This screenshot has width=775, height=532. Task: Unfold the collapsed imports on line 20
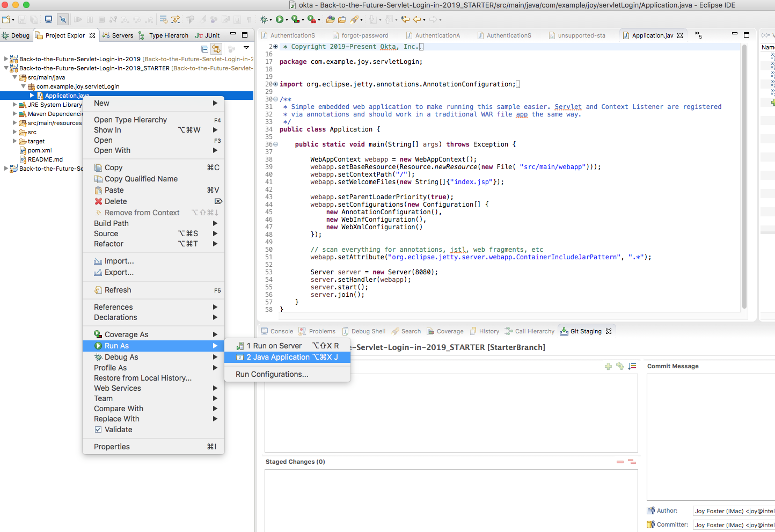click(276, 84)
